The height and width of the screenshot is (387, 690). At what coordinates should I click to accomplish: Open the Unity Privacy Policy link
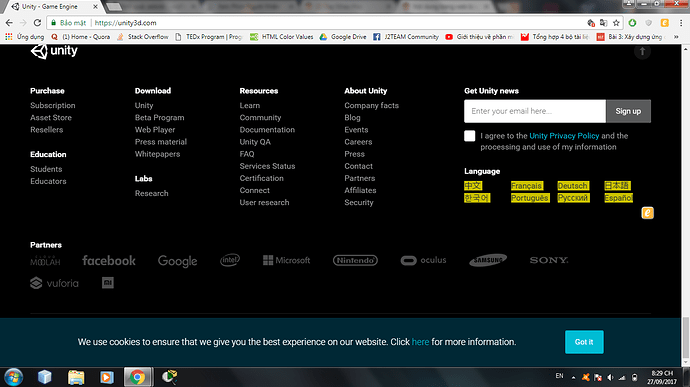[564, 136]
